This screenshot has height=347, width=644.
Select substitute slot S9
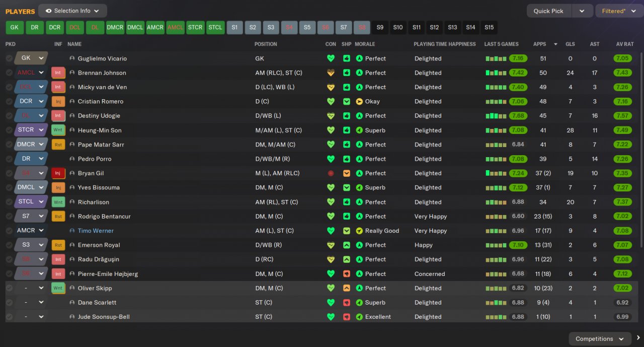[x=380, y=28]
